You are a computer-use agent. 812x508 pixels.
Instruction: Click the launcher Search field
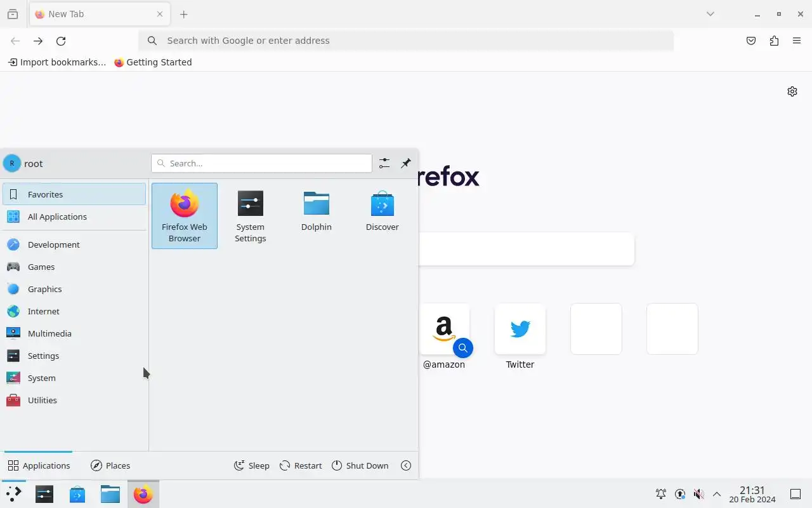[x=261, y=163]
